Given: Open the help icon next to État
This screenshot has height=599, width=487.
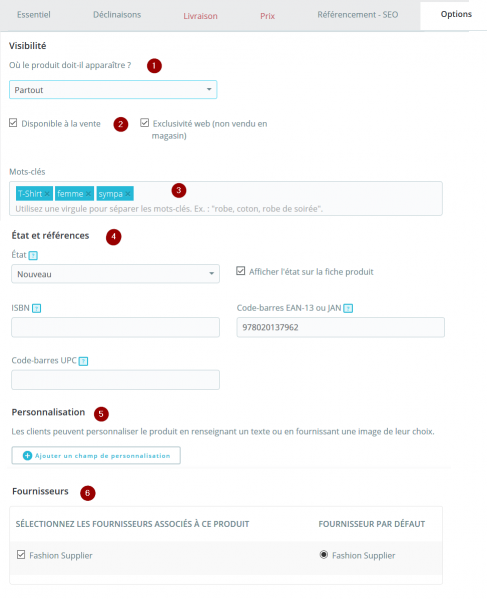Looking at the screenshot, I should 33,255.
